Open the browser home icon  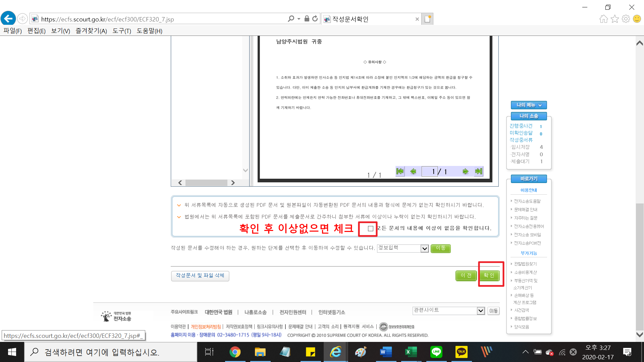[603, 19]
